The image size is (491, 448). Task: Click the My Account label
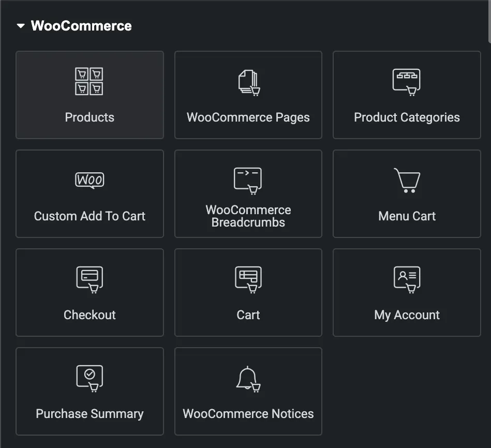click(407, 315)
